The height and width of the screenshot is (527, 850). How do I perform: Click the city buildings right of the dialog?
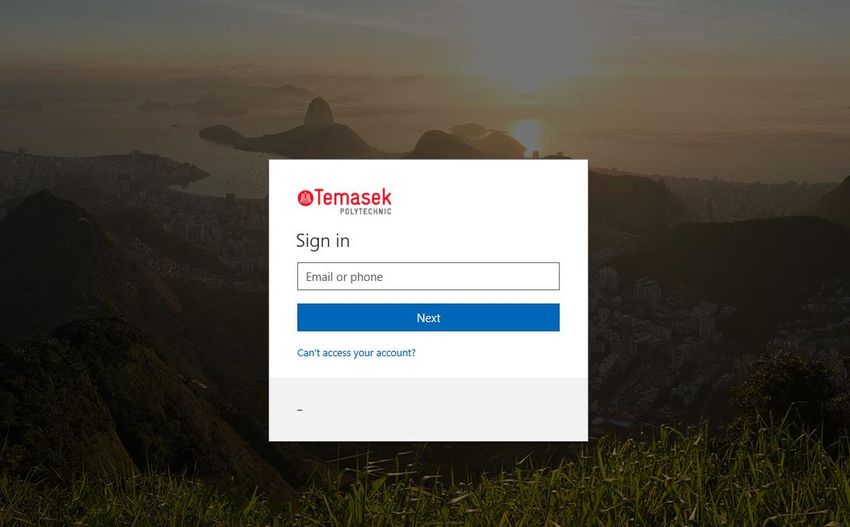678,325
